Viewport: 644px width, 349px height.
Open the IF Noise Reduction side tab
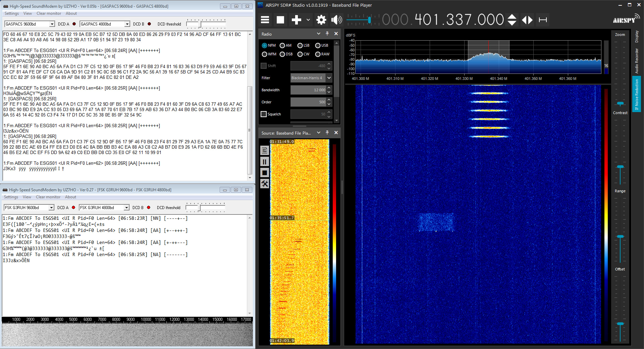point(637,94)
